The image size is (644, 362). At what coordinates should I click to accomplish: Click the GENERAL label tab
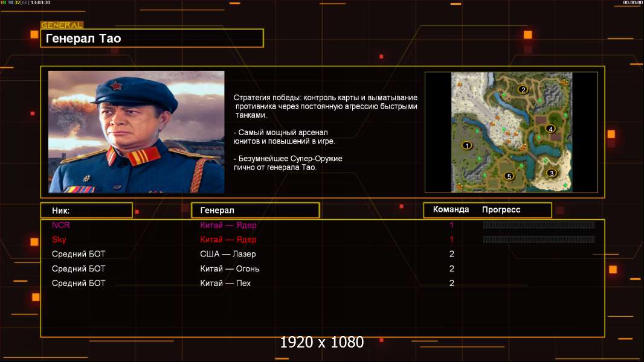click(x=62, y=25)
